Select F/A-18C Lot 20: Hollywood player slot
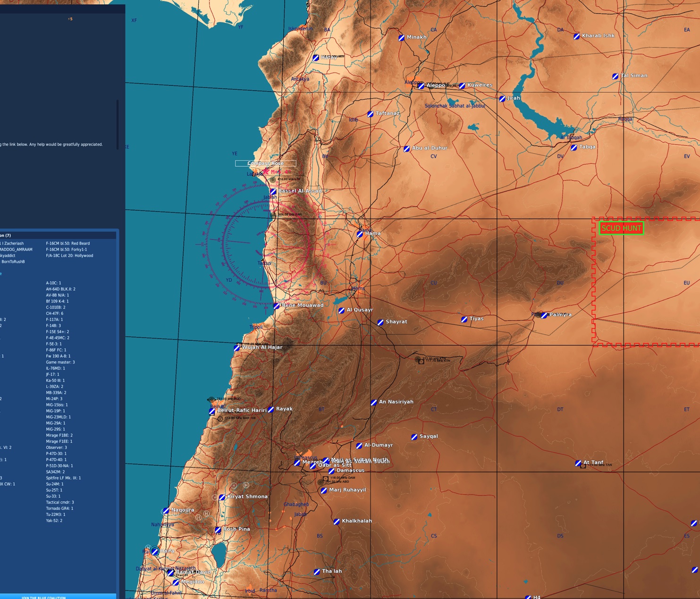This screenshot has height=599, width=700. click(69, 256)
